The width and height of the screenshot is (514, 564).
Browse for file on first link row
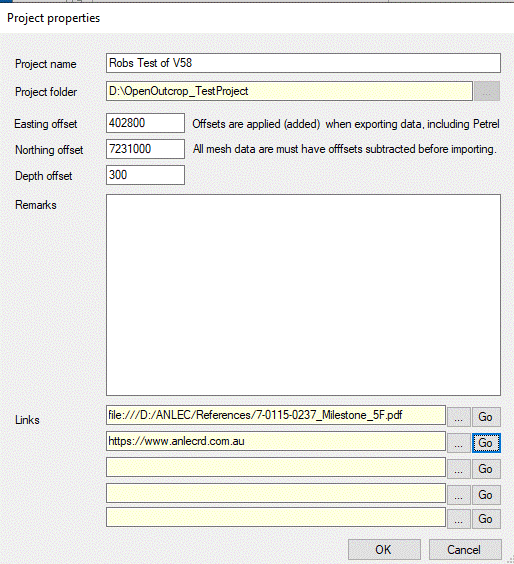pyautogui.click(x=459, y=417)
